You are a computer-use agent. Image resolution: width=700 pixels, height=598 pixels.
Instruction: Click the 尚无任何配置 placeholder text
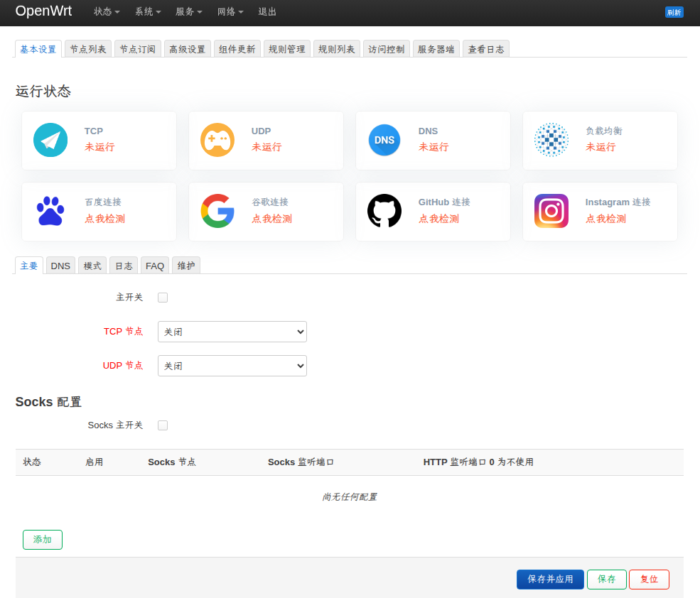[350, 496]
